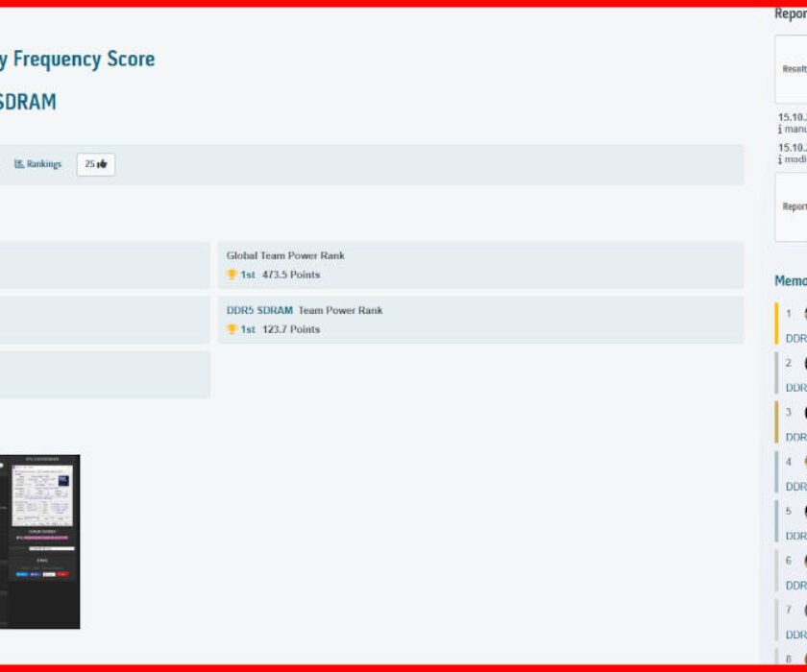The image size is (807, 672).
Task: Open the DDR link under rank 5
Action: pos(795,536)
